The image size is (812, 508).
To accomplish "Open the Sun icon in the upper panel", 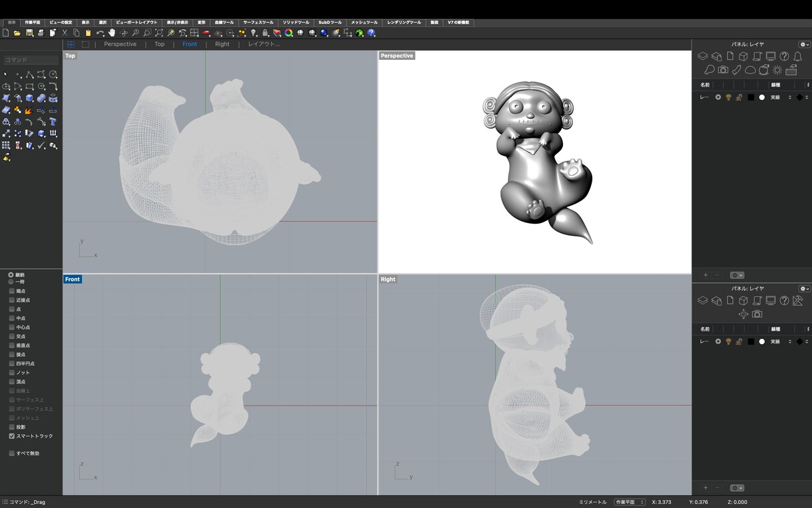I will (x=777, y=70).
